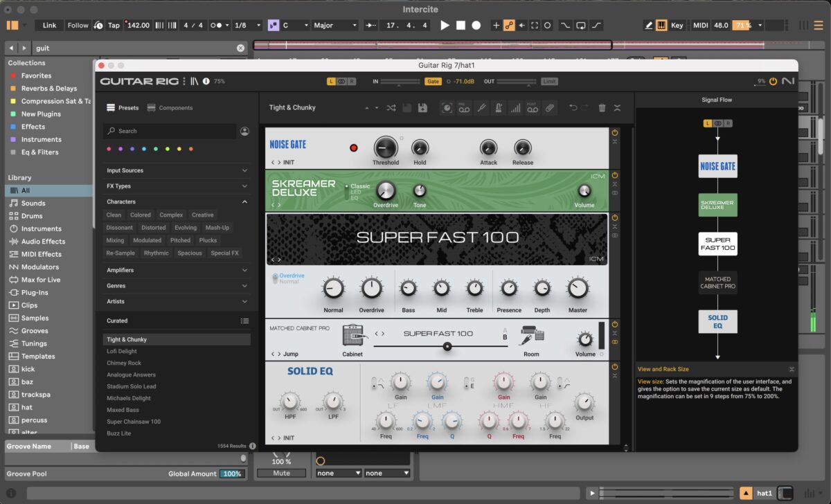Toggle power of Super Fast 100 amp

click(615, 218)
